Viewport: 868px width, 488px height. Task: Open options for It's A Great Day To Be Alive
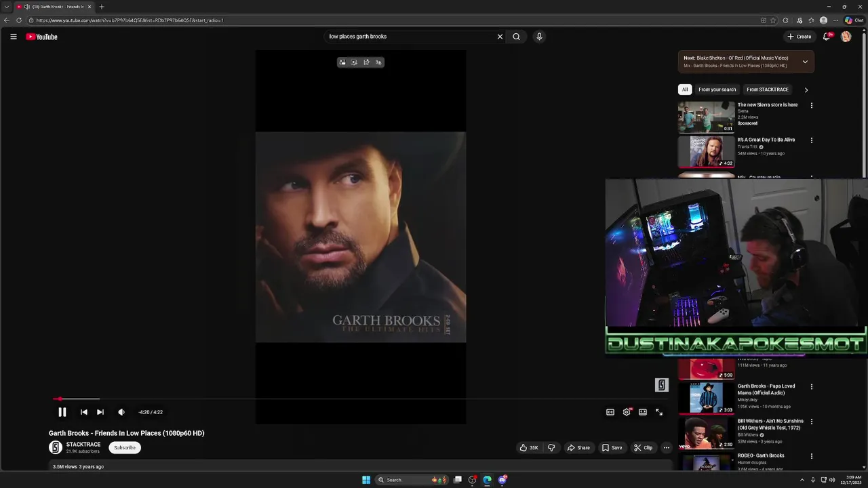(x=812, y=140)
